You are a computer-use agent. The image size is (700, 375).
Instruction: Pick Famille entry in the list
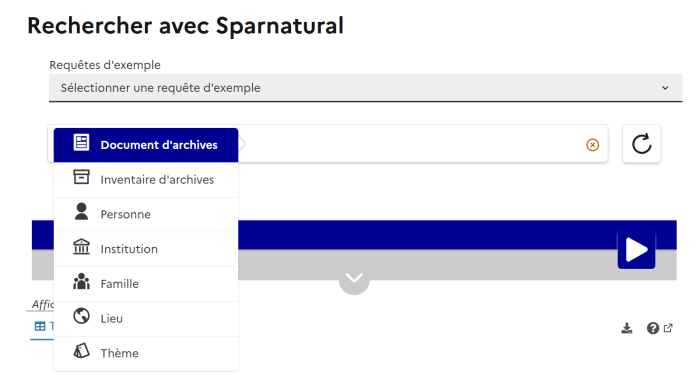tap(146, 284)
